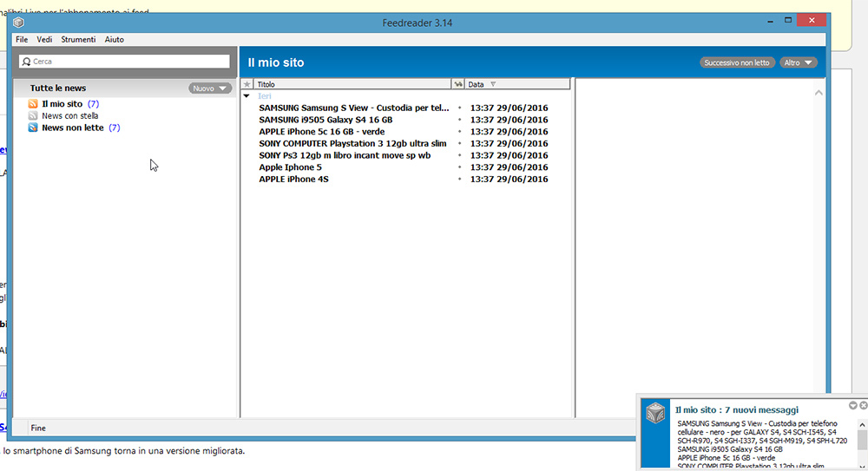Click the Feedreader cube icon in title bar
Screen dimensions: 868x471
[x=18, y=23]
